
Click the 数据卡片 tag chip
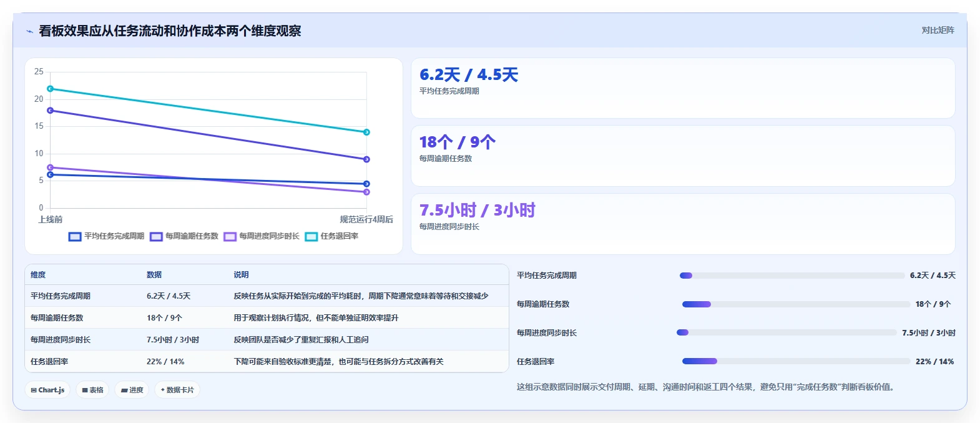point(177,390)
